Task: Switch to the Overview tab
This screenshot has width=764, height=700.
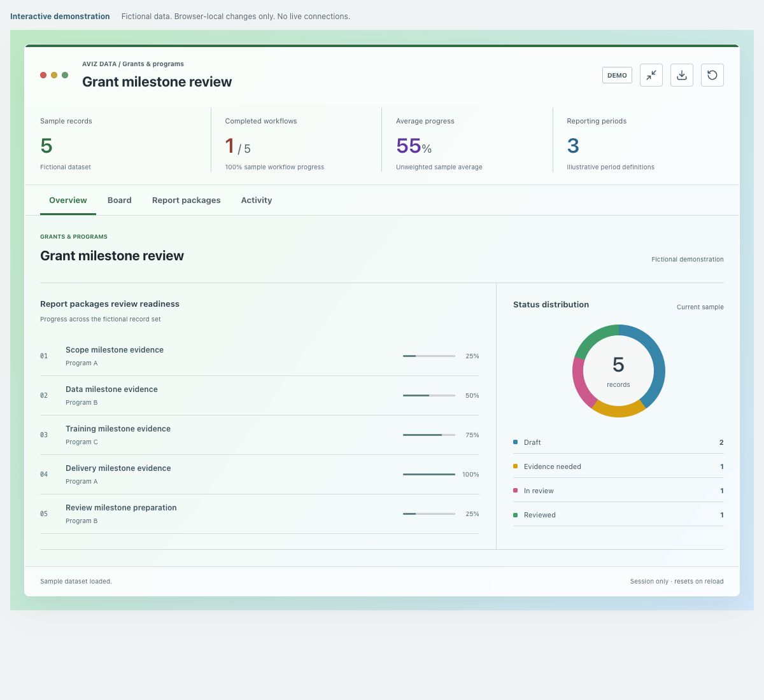Action: coord(68,200)
